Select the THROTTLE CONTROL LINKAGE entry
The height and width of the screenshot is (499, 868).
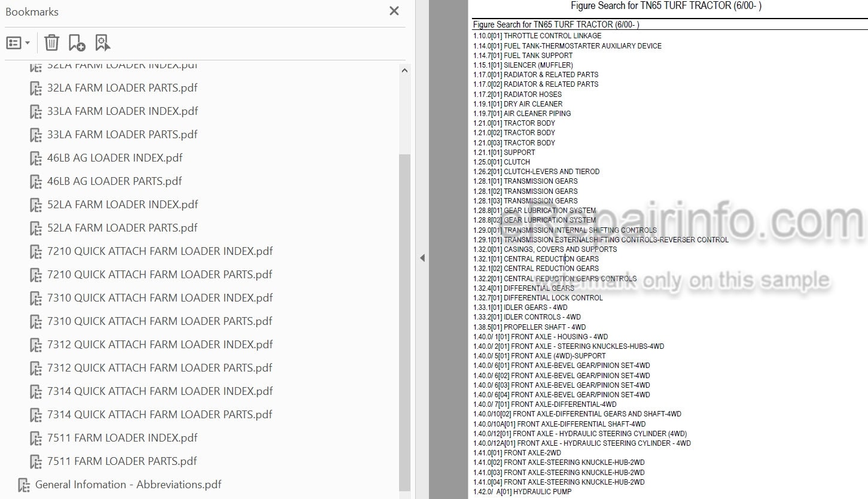[537, 36]
